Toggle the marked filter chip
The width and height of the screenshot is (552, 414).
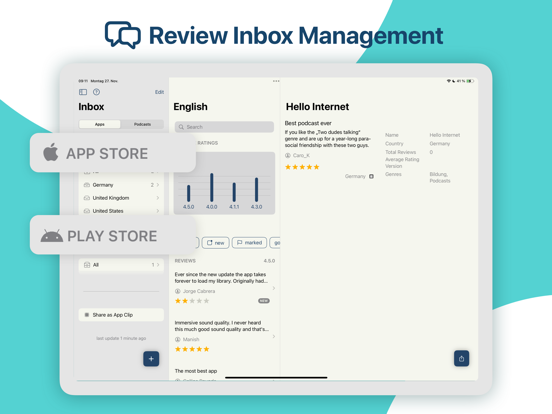click(x=249, y=243)
